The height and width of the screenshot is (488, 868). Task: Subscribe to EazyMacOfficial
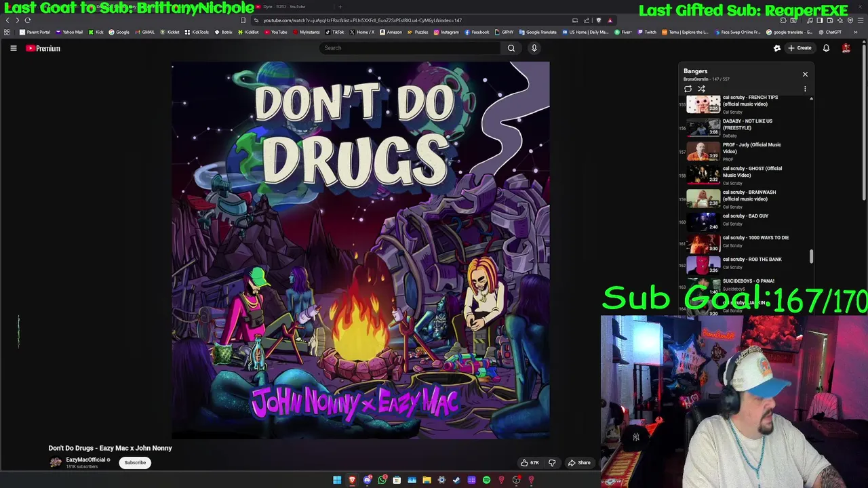pos(135,463)
